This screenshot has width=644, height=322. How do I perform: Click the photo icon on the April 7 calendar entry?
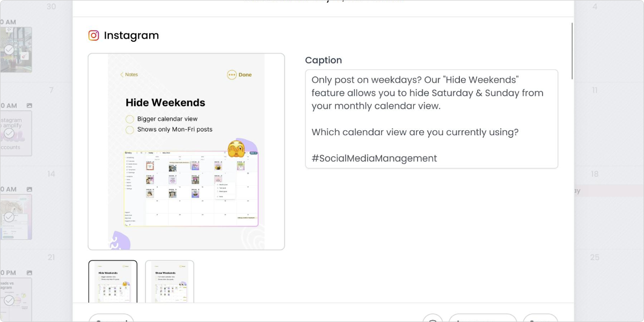click(x=30, y=104)
